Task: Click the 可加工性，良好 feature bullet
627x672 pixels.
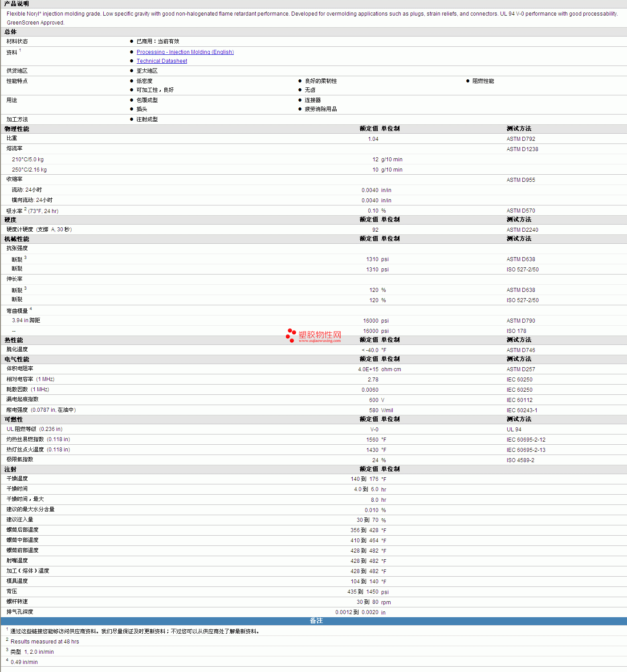Action: (155, 90)
